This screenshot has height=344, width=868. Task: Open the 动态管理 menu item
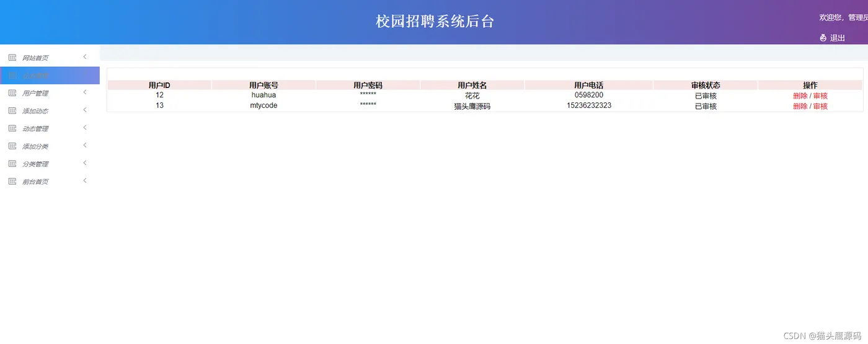coord(35,129)
